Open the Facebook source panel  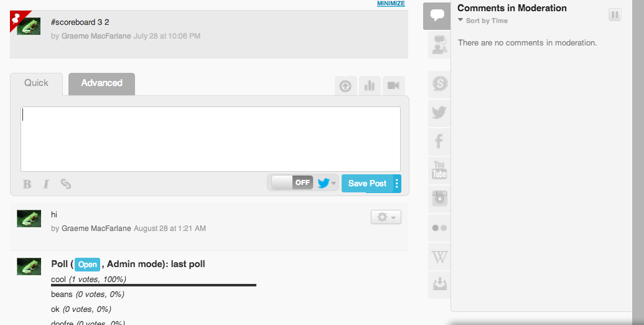point(439,141)
